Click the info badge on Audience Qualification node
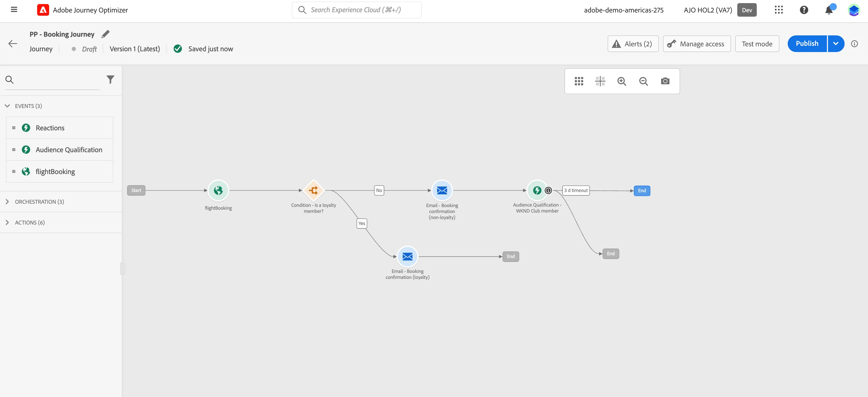The height and width of the screenshot is (397, 868). click(x=548, y=191)
